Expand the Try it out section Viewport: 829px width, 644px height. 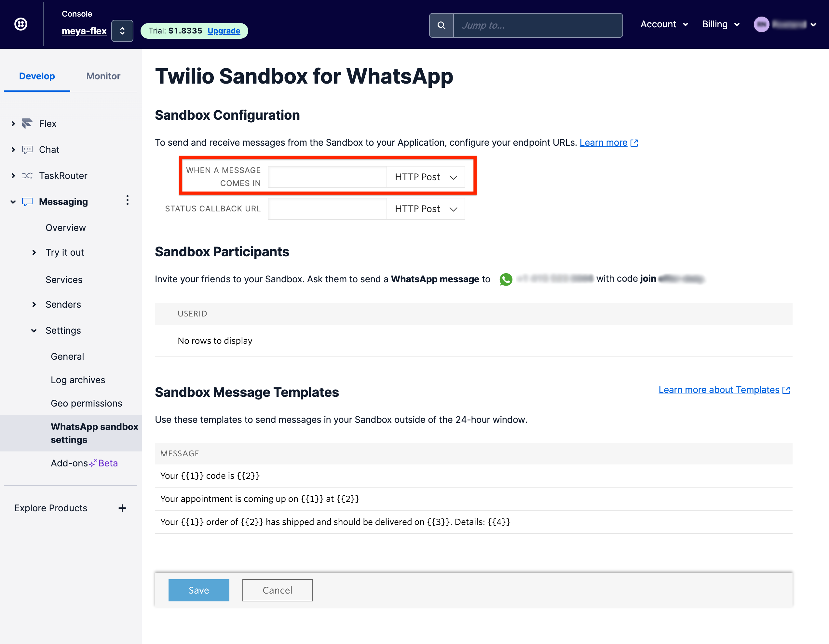34,252
